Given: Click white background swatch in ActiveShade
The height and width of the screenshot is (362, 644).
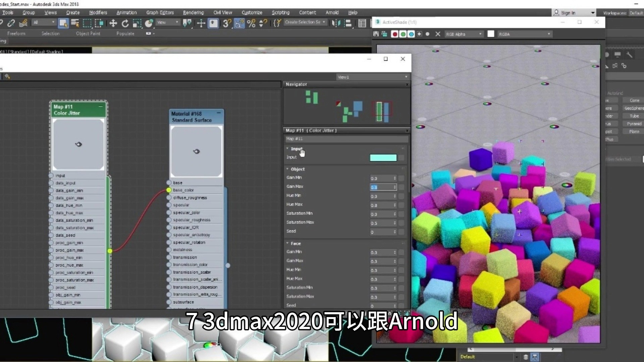Looking at the screenshot, I should pos(491,34).
